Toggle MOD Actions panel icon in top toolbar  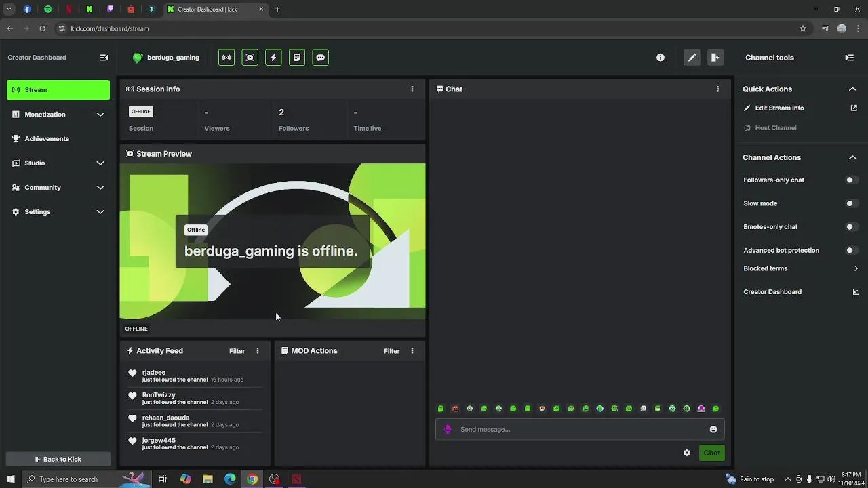click(297, 58)
